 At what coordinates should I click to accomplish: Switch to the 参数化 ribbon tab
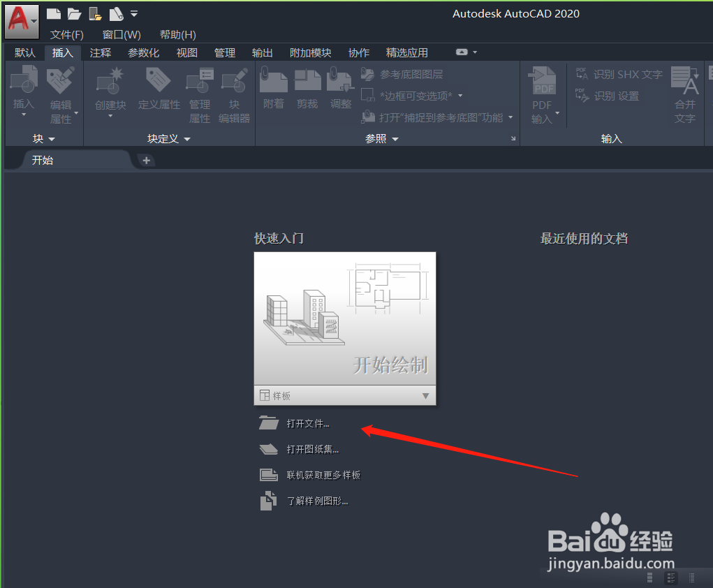(143, 53)
